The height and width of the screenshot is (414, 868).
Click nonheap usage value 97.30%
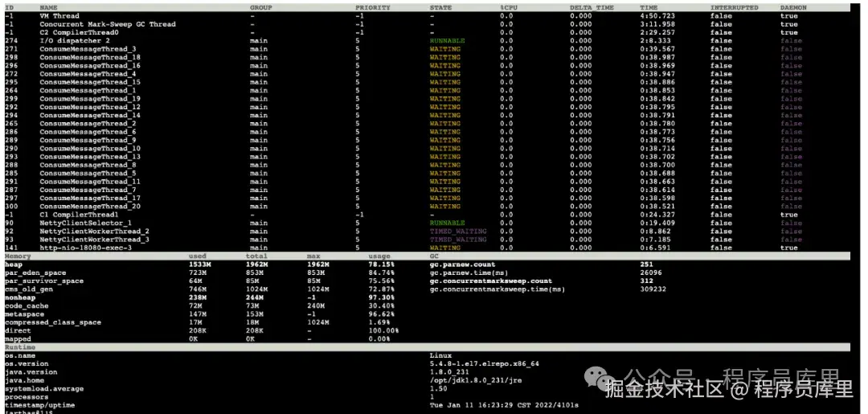382,297
